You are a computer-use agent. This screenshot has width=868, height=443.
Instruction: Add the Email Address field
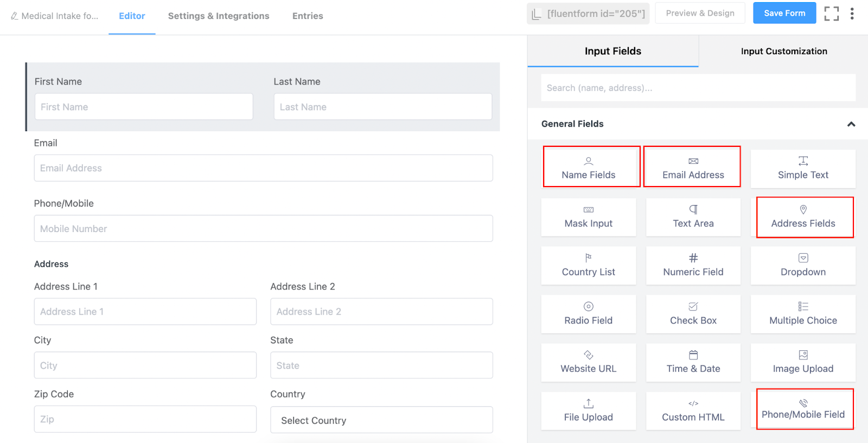[x=693, y=168]
